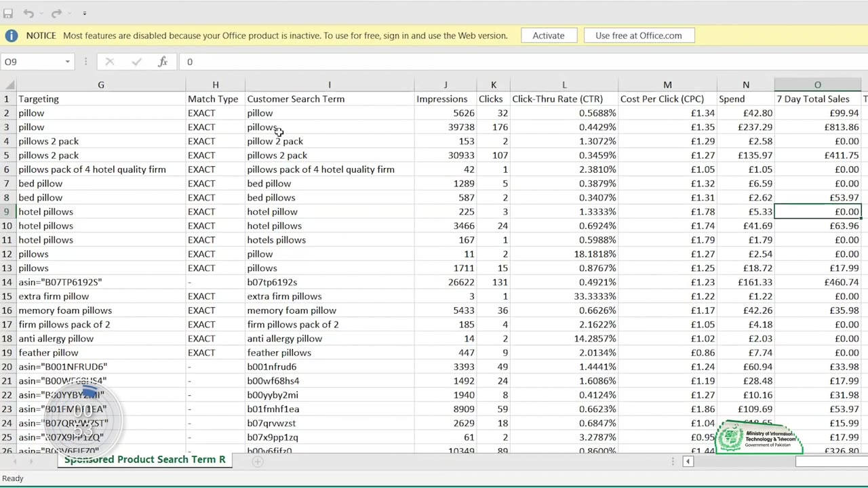Click Use free at Office.com button

[639, 36]
